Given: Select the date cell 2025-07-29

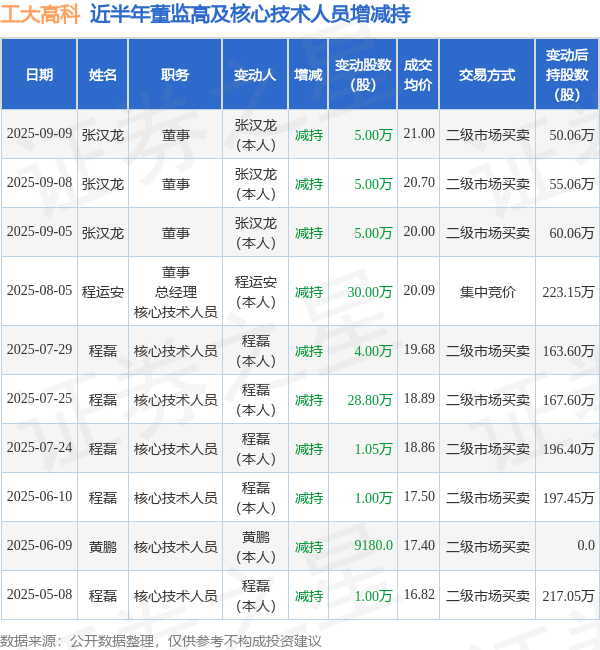Looking at the screenshot, I should tap(39, 349).
